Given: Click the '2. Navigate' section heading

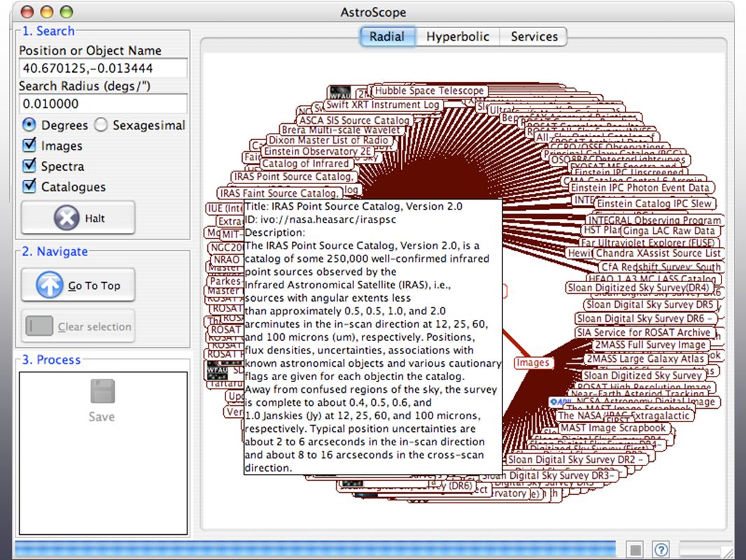Looking at the screenshot, I should [x=55, y=251].
